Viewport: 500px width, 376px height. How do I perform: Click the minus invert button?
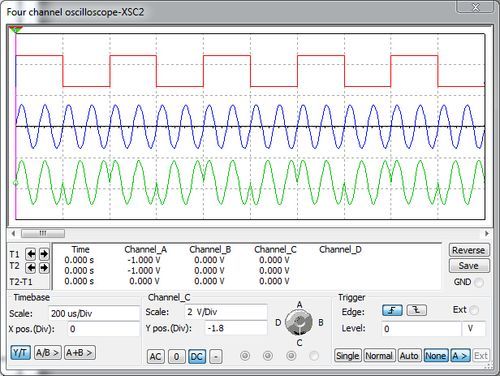click(216, 356)
